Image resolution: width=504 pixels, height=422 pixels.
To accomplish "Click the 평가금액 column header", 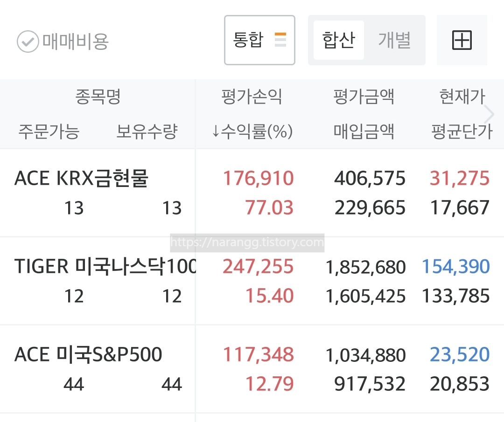I will (364, 97).
